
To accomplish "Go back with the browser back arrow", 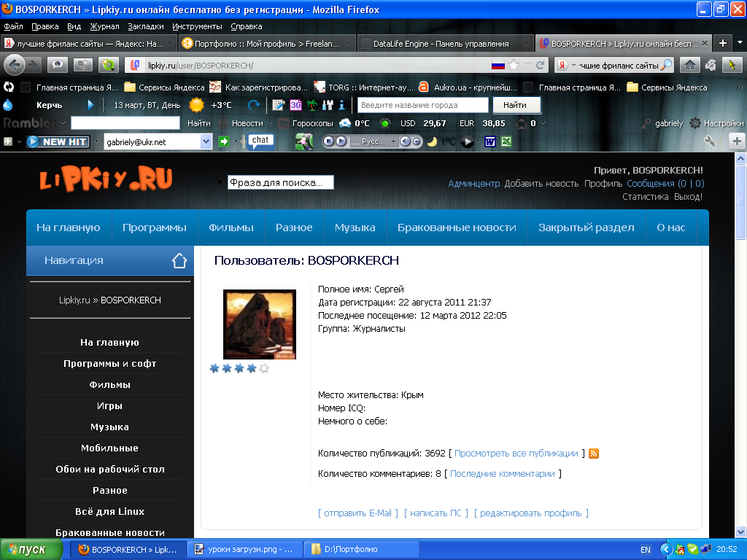I will [x=15, y=65].
